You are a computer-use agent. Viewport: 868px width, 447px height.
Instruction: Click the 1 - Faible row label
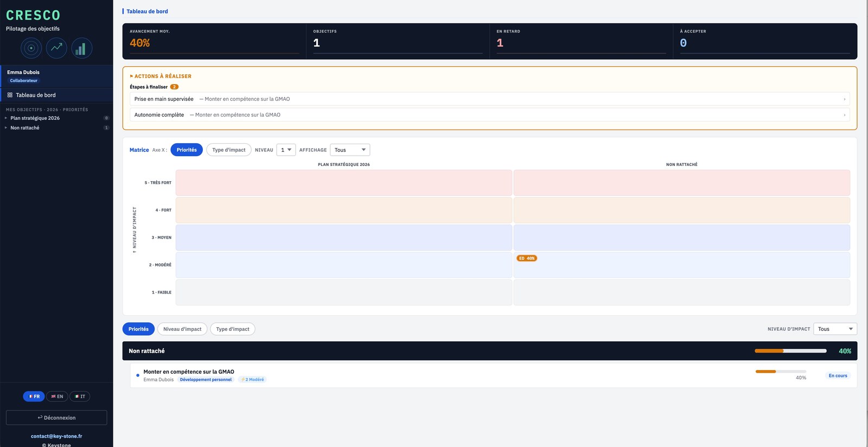162,292
